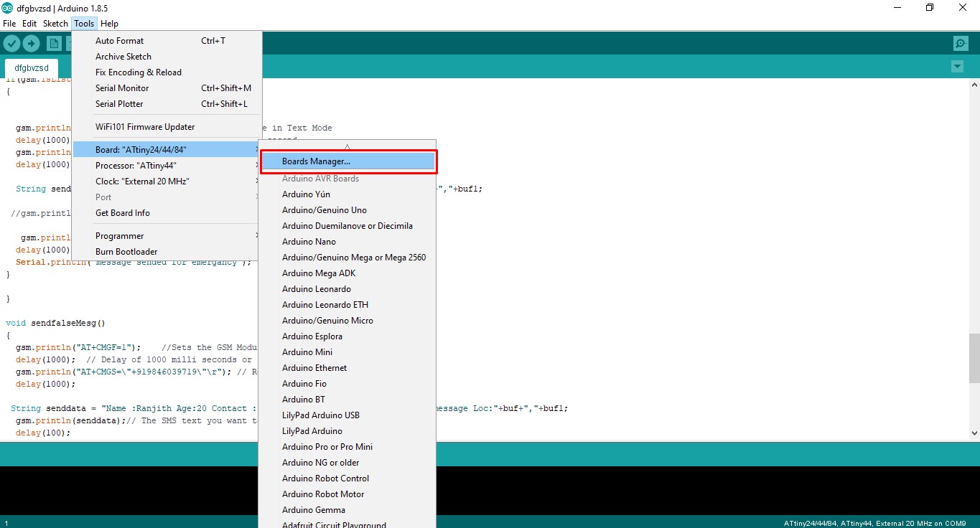Choose Arduino Duemilanove or Diecimila board
The image size is (980, 528).
347,226
